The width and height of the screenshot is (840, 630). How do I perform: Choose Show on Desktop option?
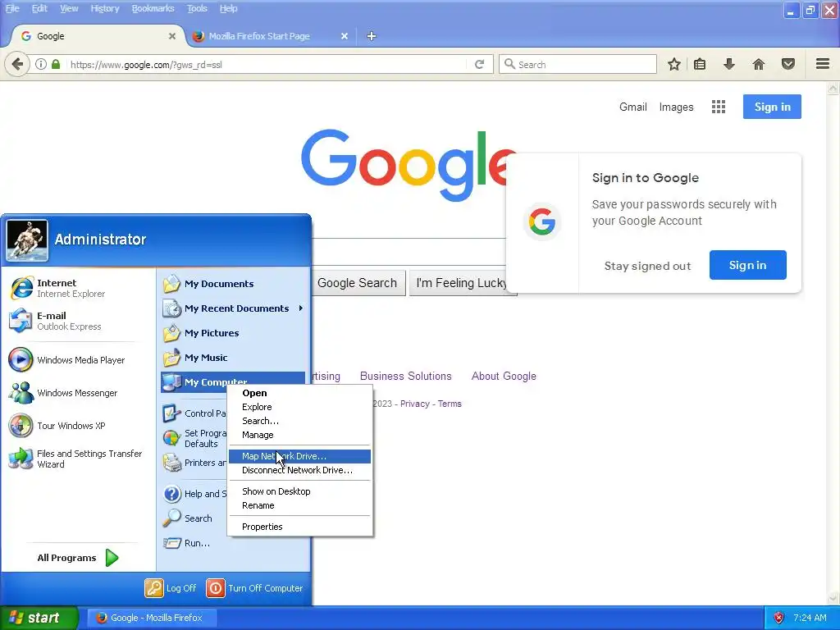[299, 491]
